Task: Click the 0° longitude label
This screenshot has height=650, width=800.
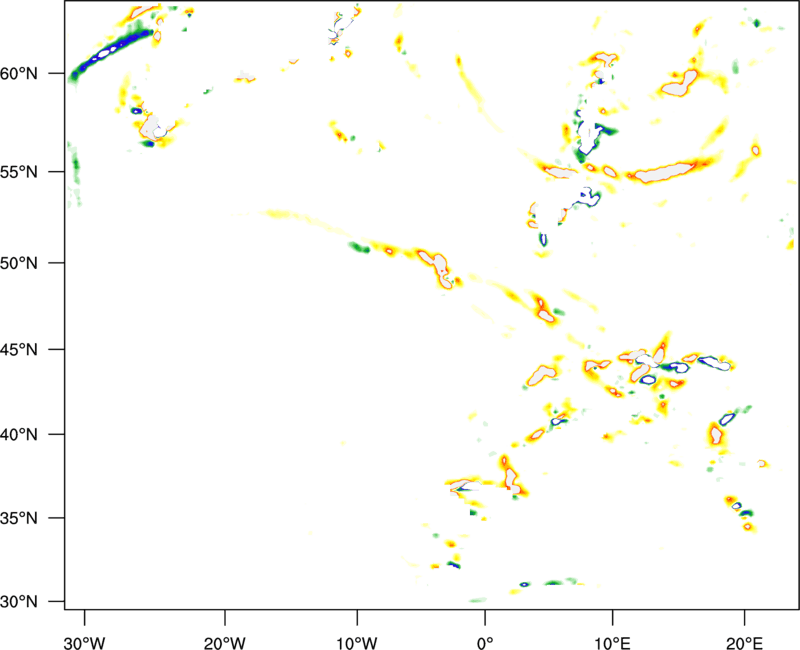Action: click(x=485, y=643)
